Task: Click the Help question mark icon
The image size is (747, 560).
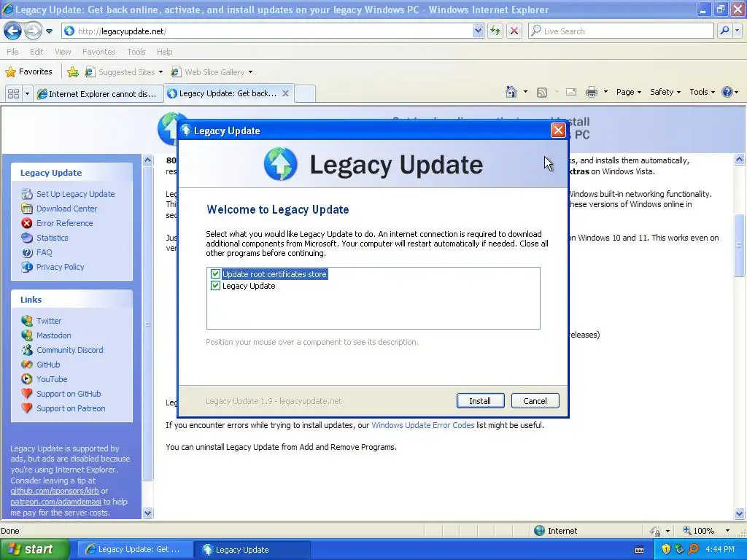Action: coord(727,91)
